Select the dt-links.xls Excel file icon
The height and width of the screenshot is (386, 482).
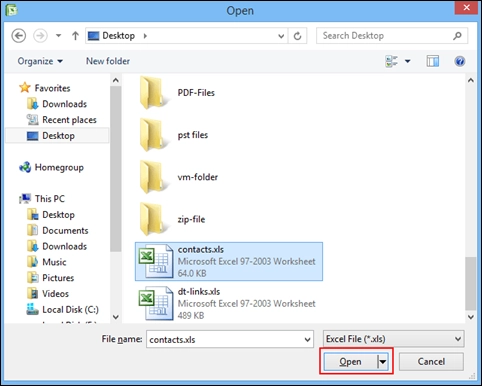(156, 304)
